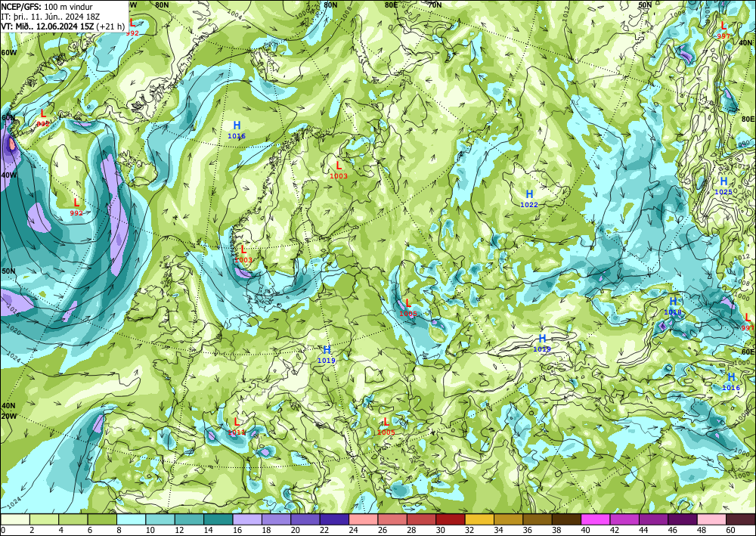The height and width of the screenshot is (536, 756).
Task: Click the "60W" longitude label
Action: click(8, 52)
